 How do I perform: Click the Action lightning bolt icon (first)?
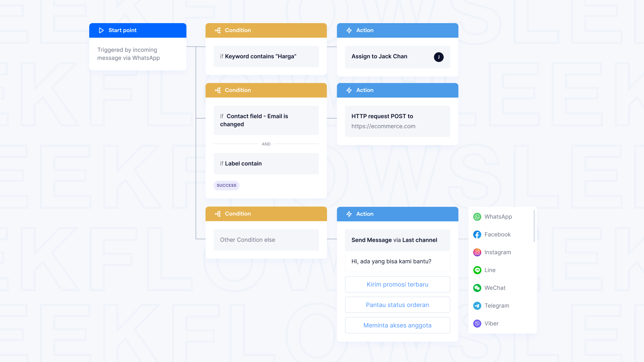point(349,30)
